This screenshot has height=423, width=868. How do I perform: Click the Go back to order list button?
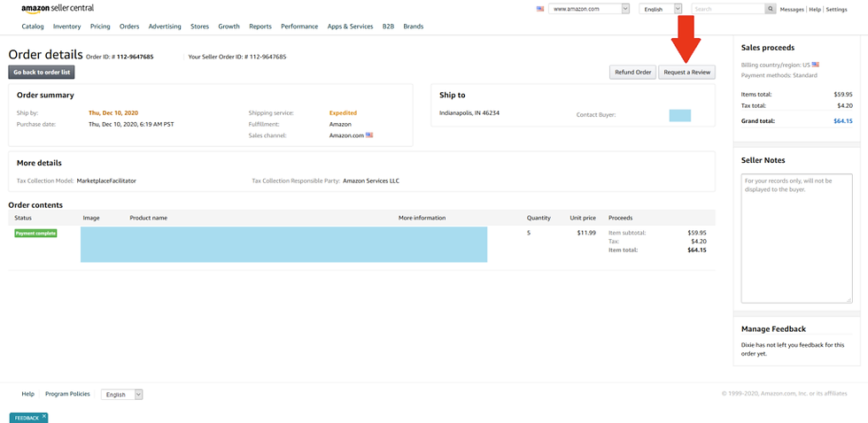click(42, 72)
